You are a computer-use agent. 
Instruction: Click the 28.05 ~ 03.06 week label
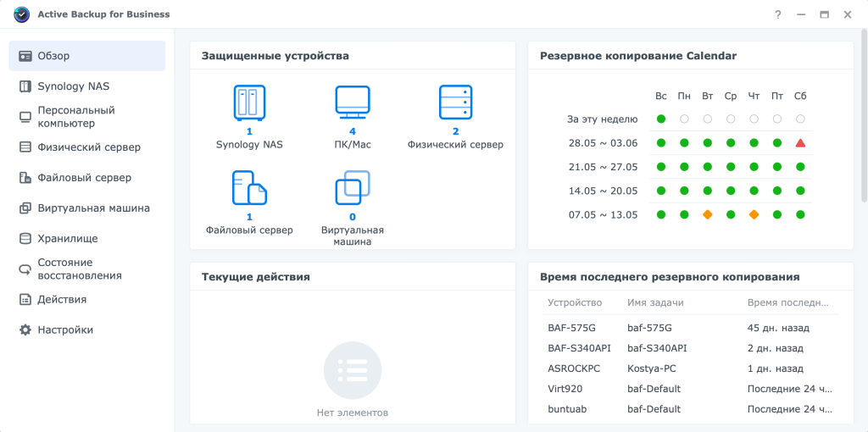tap(603, 142)
